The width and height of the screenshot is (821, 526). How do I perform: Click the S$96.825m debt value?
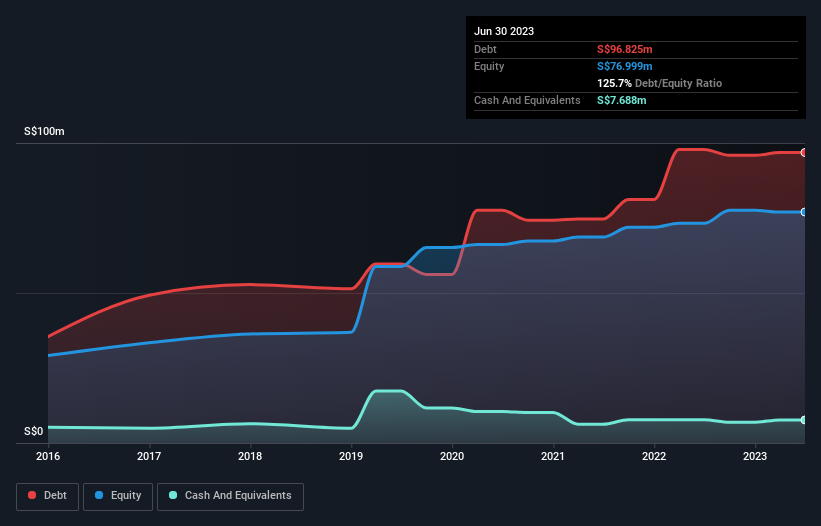pyautogui.click(x=625, y=49)
